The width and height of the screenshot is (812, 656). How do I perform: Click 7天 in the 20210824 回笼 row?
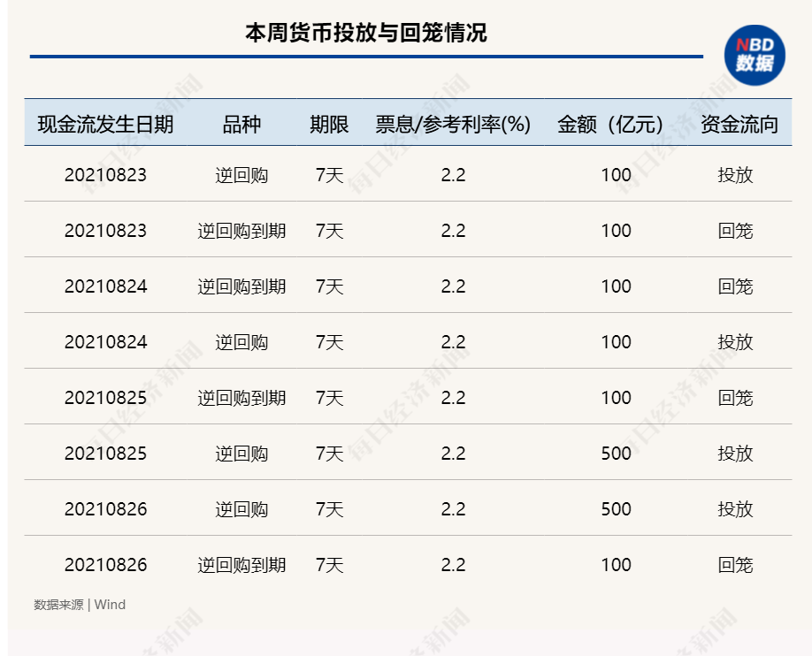[329, 286]
